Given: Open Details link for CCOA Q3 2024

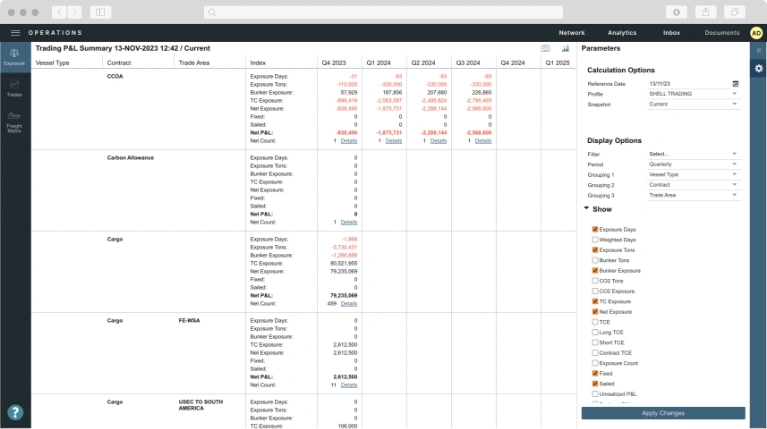Looking at the screenshot, I should pos(483,141).
